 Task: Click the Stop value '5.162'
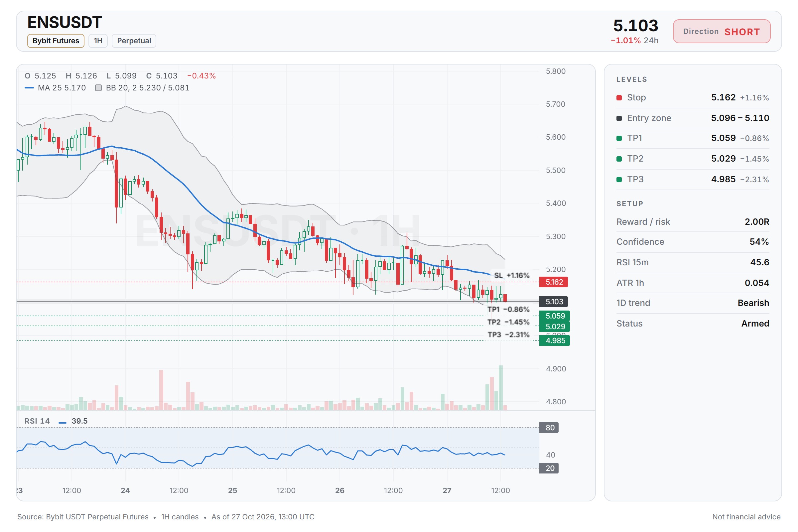coord(724,98)
